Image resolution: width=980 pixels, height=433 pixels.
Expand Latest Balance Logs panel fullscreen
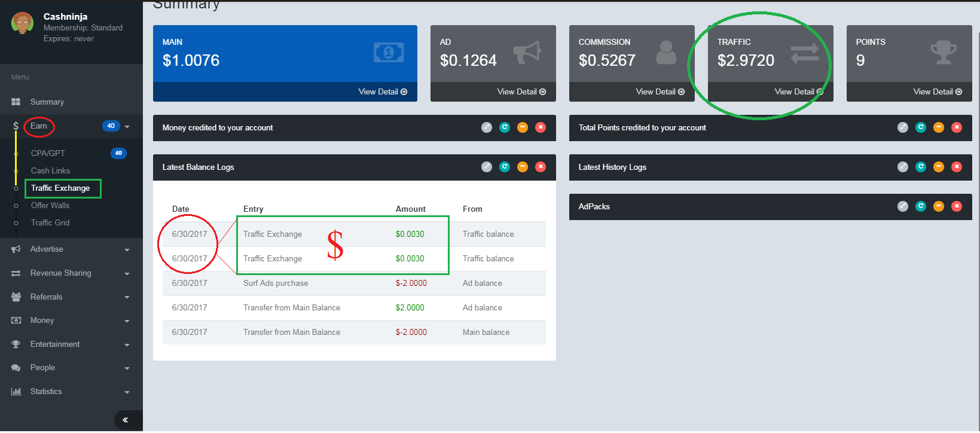[487, 167]
